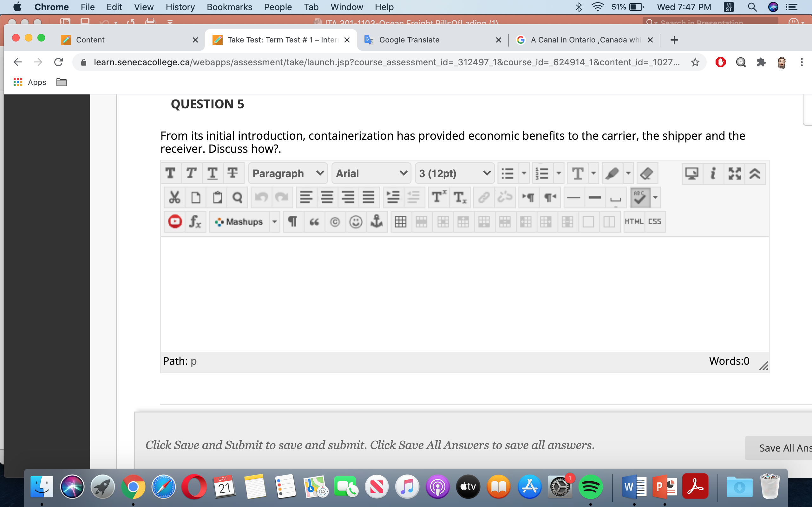This screenshot has width=812, height=507.
Task: Insert a YouTube video mashup
Action: (x=174, y=221)
